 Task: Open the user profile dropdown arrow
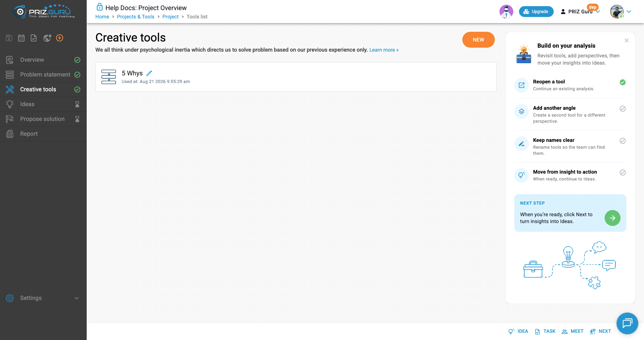tap(629, 12)
